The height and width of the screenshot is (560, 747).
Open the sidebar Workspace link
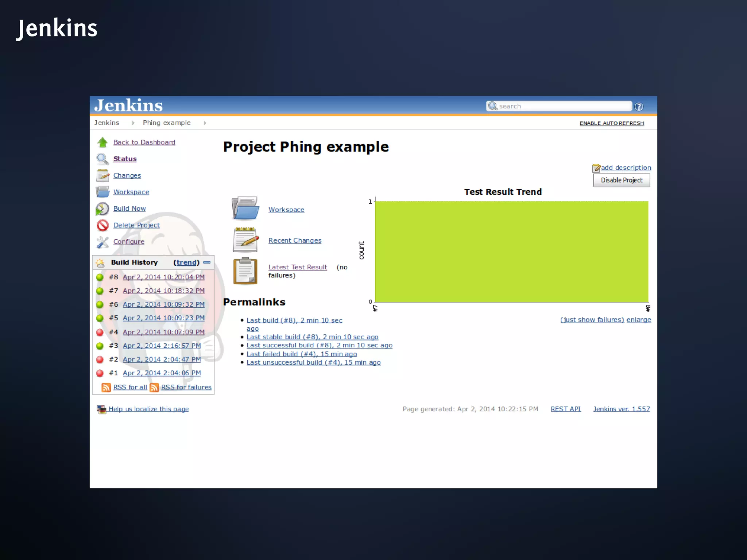(131, 192)
